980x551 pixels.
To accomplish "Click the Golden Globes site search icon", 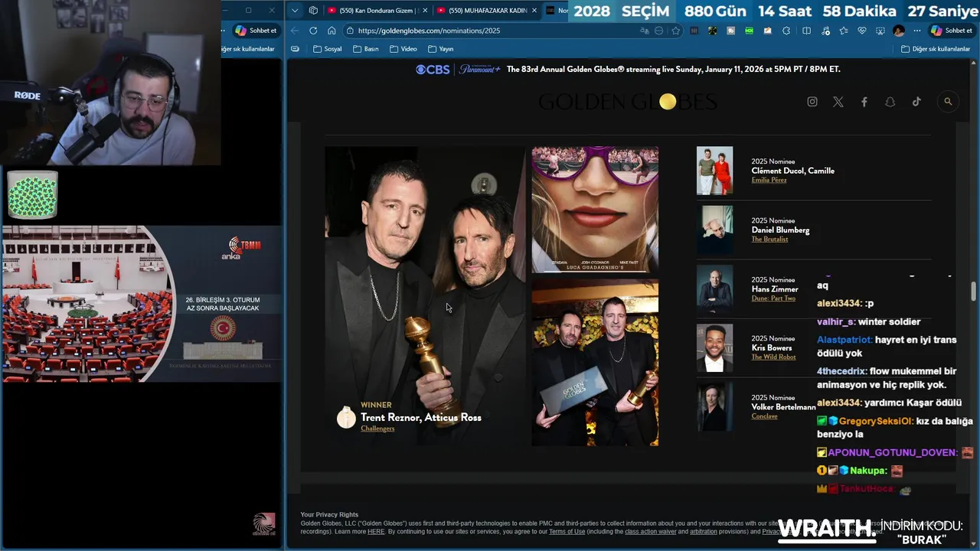I will (x=948, y=102).
